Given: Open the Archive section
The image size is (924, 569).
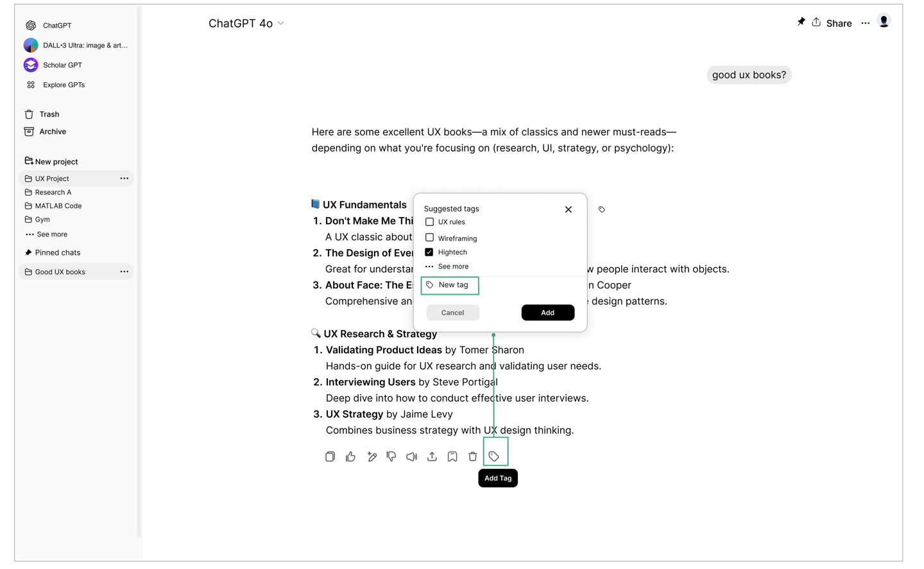Looking at the screenshot, I should click(46, 132).
